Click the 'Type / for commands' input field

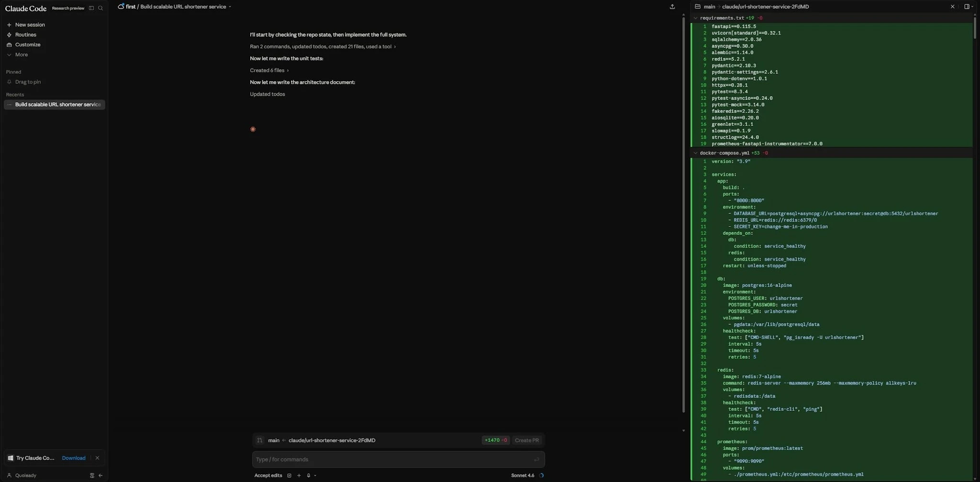398,460
